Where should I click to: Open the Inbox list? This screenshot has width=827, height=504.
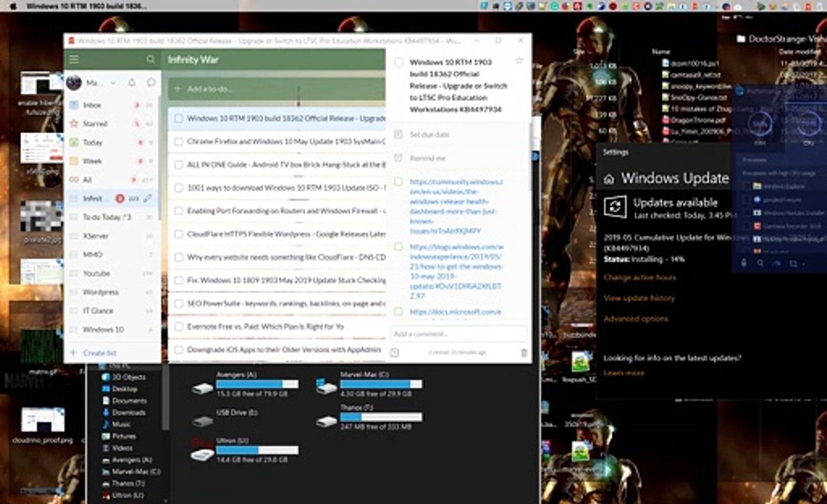tap(112, 105)
